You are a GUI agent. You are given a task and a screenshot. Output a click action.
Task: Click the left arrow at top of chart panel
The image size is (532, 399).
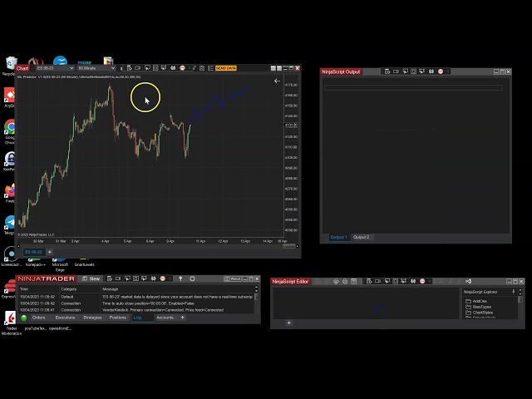pos(277,81)
